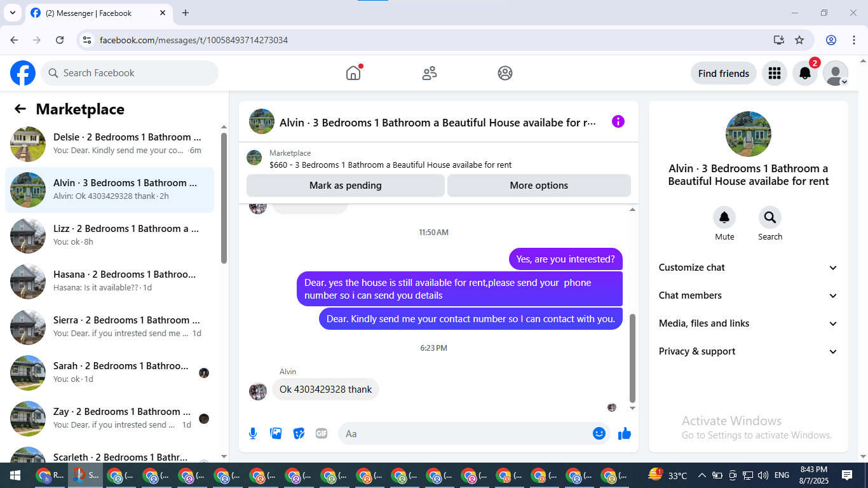Expand the Chat members section
The image size is (868, 488).
(x=749, y=295)
